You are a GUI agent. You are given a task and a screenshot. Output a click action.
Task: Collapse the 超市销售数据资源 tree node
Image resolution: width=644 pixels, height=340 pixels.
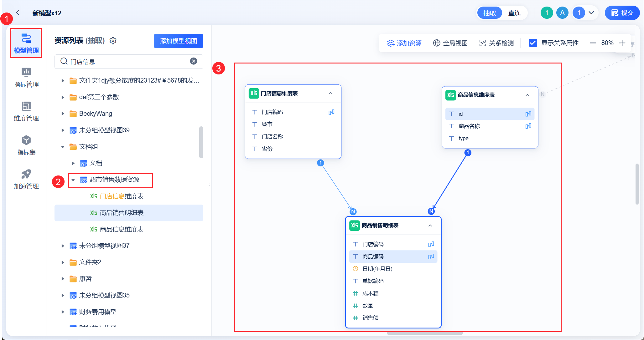click(x=73, y=180)
